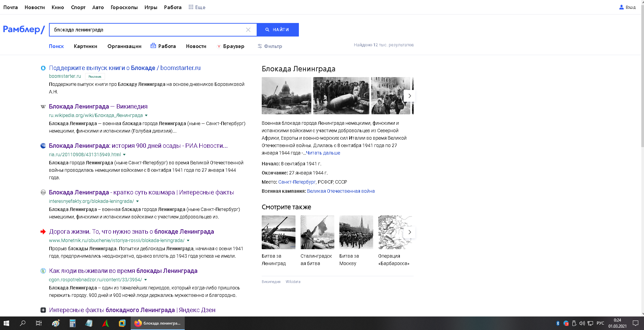644x330 pixels.
Task: Click the user login icon Вход
Action: (621, 7)
